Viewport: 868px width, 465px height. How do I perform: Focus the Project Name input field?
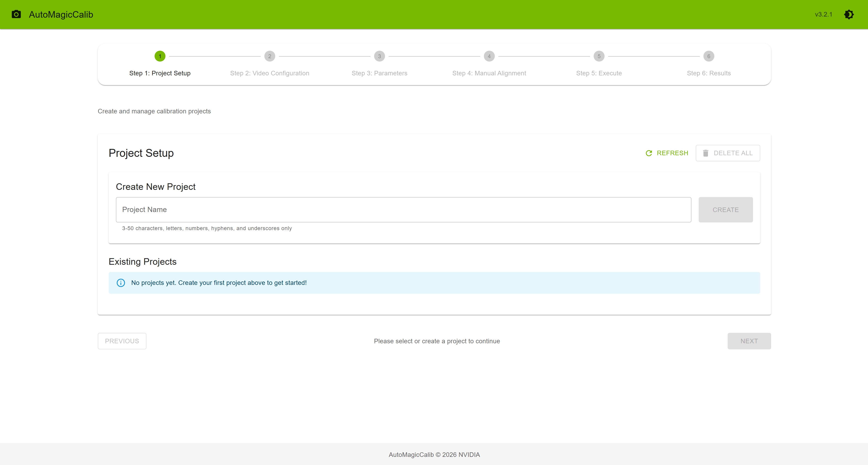tap(404, 210)
